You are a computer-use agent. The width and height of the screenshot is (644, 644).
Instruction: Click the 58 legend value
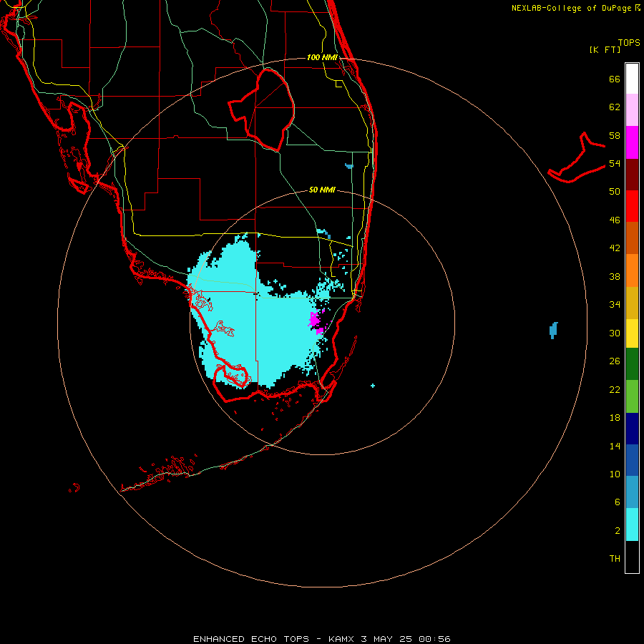615,135
